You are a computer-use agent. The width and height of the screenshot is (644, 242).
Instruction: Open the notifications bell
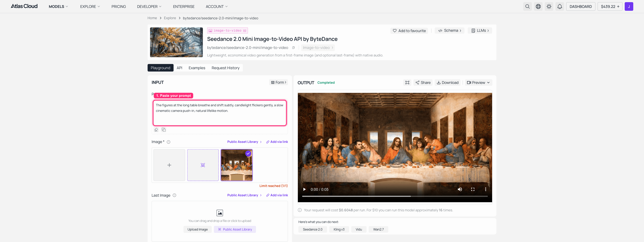pos(560,6)
